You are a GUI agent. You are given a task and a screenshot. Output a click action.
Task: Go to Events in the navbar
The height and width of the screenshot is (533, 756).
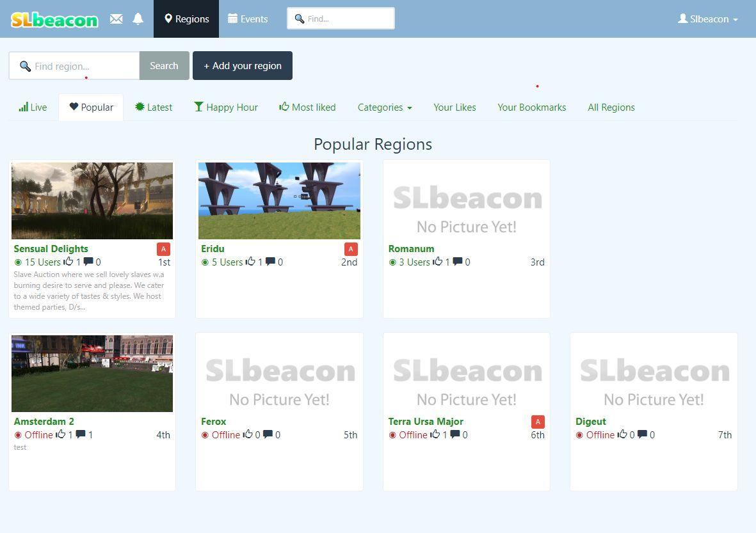tap(248, 19)
